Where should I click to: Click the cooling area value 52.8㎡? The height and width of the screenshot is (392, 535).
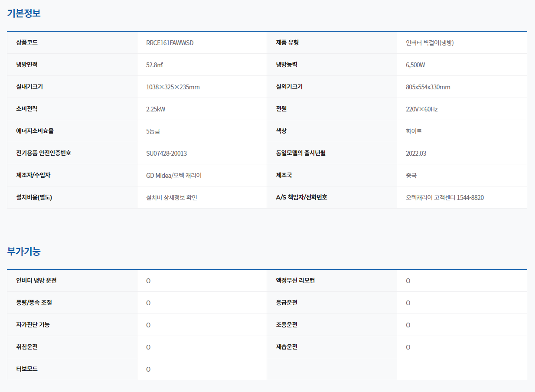[154, 65]
